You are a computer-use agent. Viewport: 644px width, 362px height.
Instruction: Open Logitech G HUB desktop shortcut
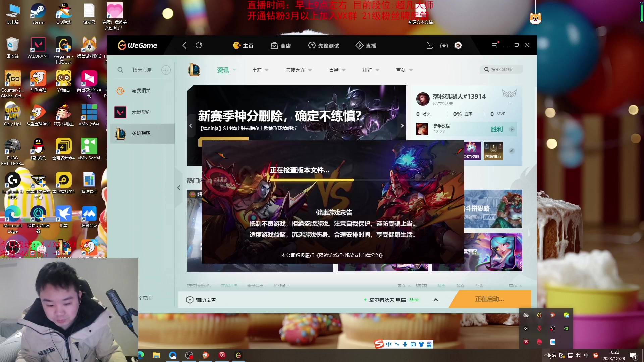pyautogui.click(x=12, y=185)
